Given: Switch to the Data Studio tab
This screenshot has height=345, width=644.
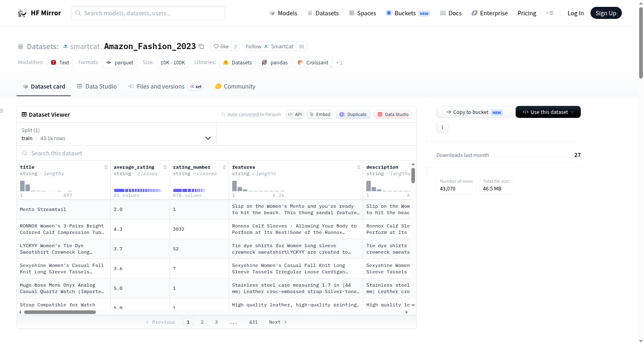Looking at the screenshot, I should tap(97, 87).
